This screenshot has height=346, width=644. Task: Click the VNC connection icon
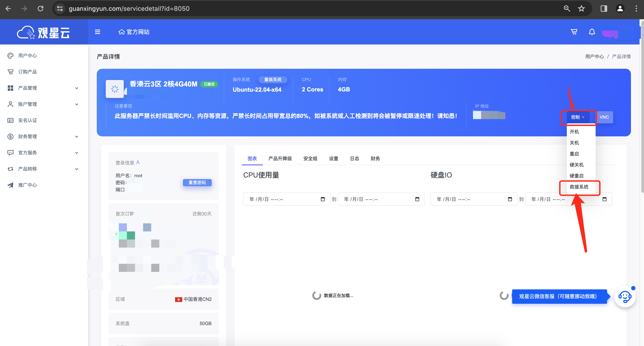click(604, 117)
